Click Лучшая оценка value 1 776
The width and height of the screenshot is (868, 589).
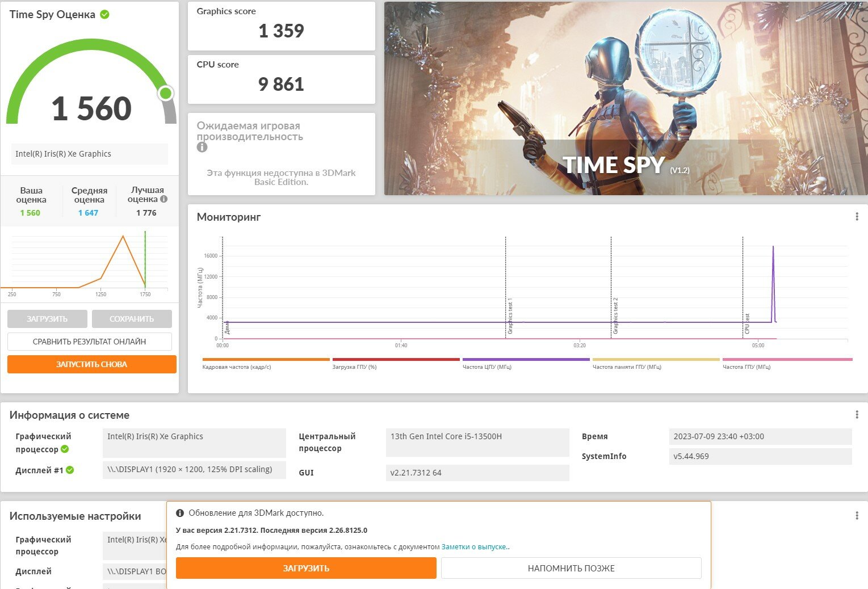(x=146, y=213)
